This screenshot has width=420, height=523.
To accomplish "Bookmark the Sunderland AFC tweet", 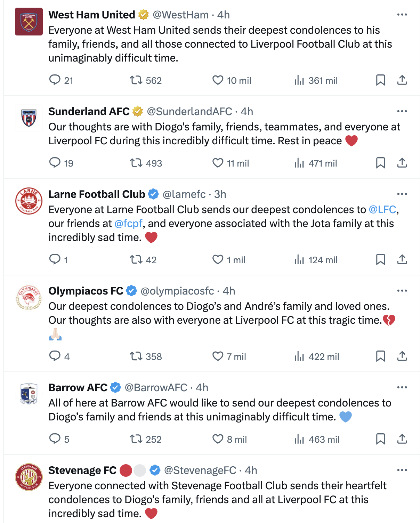I will [x=380, y=163].
